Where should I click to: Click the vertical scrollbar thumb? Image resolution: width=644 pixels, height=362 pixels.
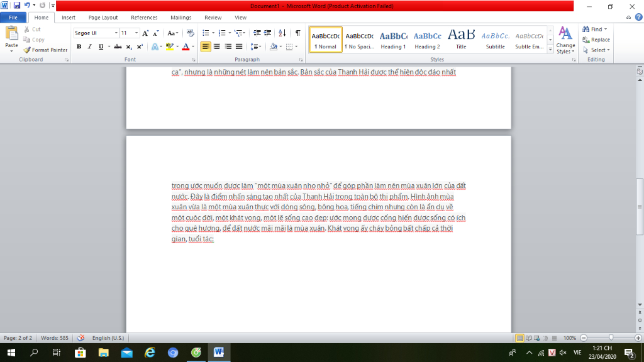(x=640, y=206)
